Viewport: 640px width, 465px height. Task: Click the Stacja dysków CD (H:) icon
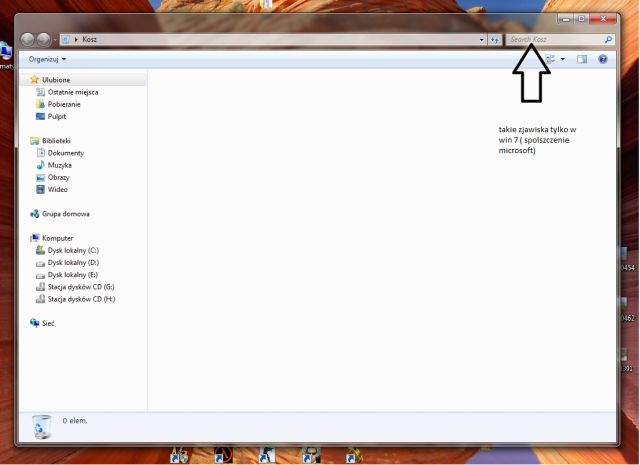[x=40, y=299]
